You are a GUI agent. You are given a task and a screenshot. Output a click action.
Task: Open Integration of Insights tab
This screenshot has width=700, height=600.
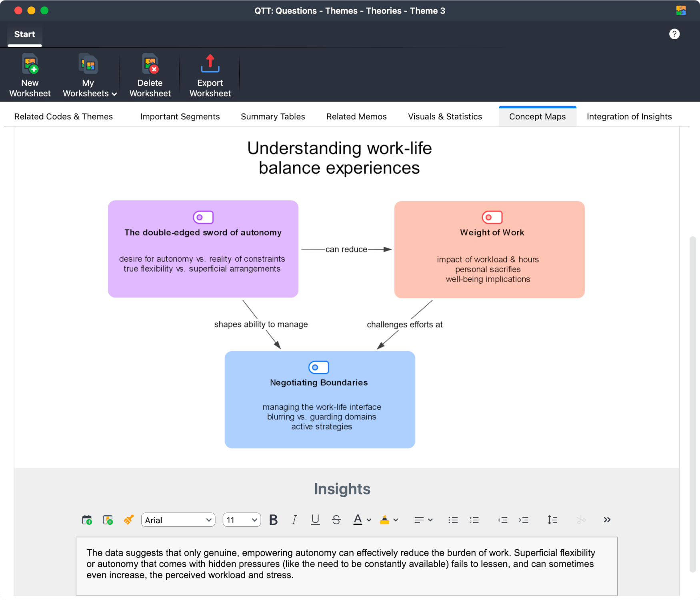coord(629,116)
